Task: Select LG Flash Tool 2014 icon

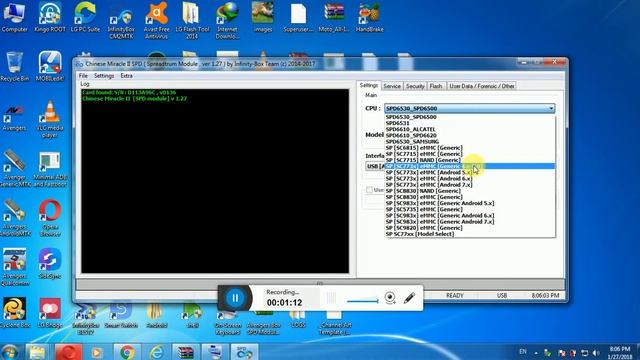Action: (192, 20)
